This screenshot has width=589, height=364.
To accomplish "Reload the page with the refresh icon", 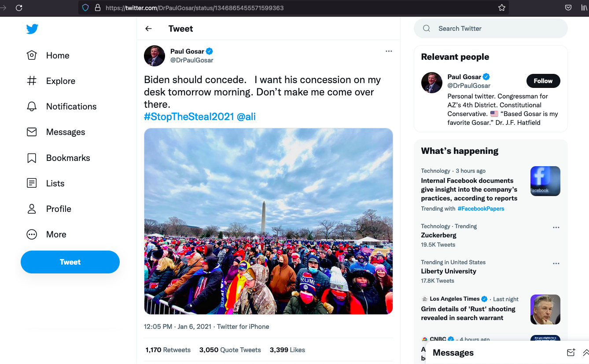I will tap(19, 7).
